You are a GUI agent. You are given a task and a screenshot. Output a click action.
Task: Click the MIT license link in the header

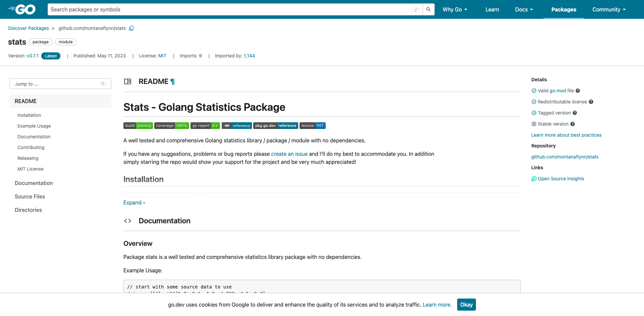click(162, 56)
